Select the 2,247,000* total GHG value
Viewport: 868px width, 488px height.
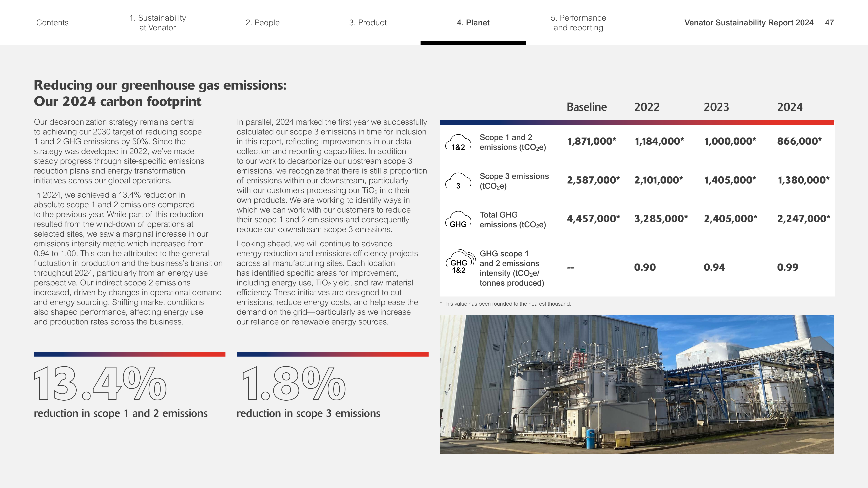[804, 219]
